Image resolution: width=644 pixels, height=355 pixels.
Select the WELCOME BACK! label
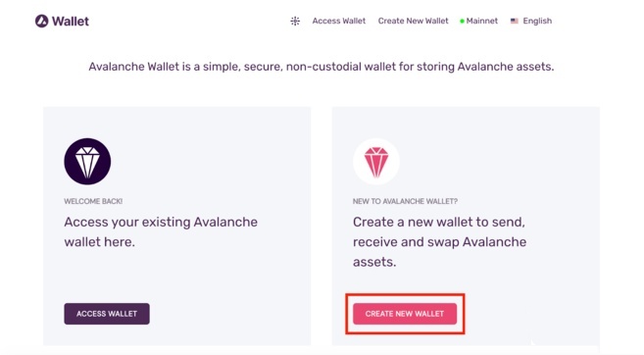[x=93, y=201]
